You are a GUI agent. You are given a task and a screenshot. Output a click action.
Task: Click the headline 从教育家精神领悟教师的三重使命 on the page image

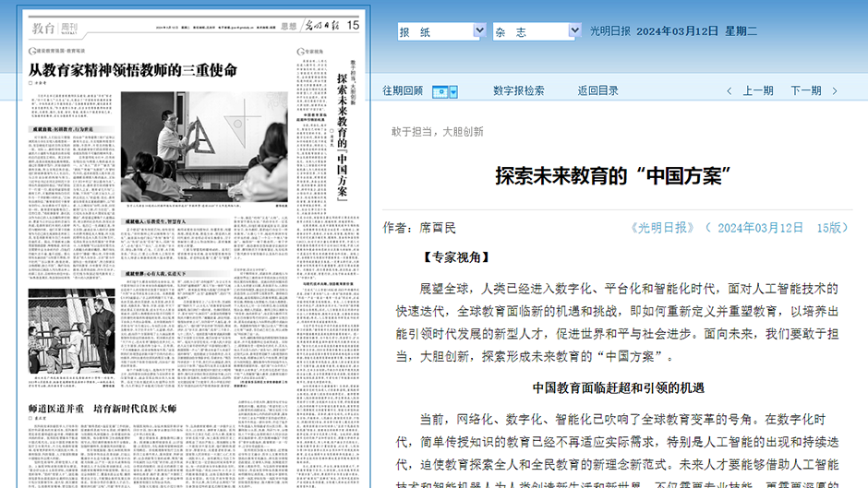tap(133, 70)
